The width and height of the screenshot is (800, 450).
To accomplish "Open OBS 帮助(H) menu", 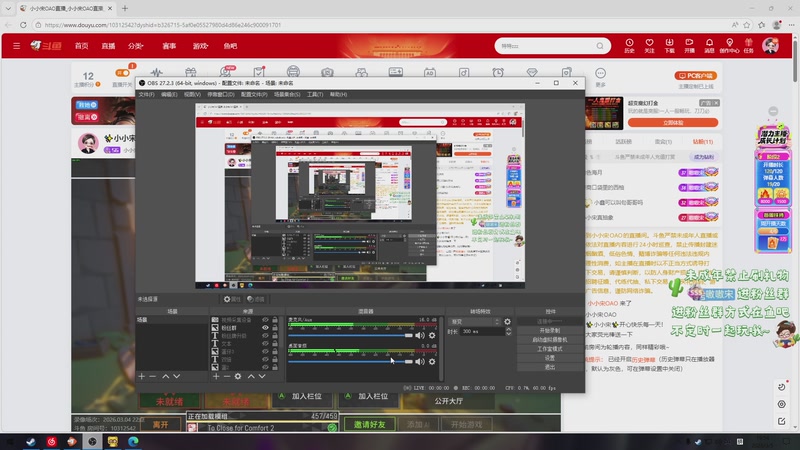I will pyautogui.click(x=338, y=94).
